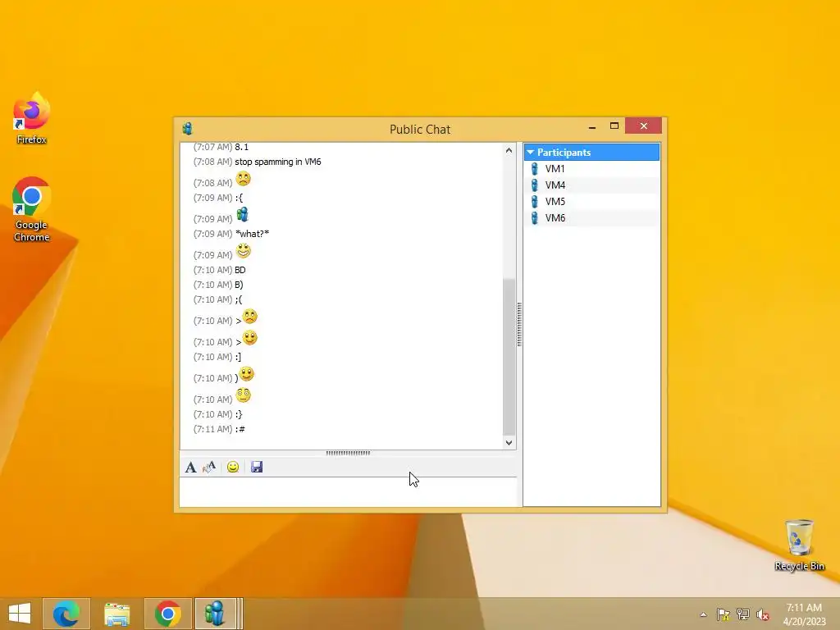Launch Microsoft Edge from the taskbar
Image resolution: width=840 pixels, height=630 pixels.
66,614
